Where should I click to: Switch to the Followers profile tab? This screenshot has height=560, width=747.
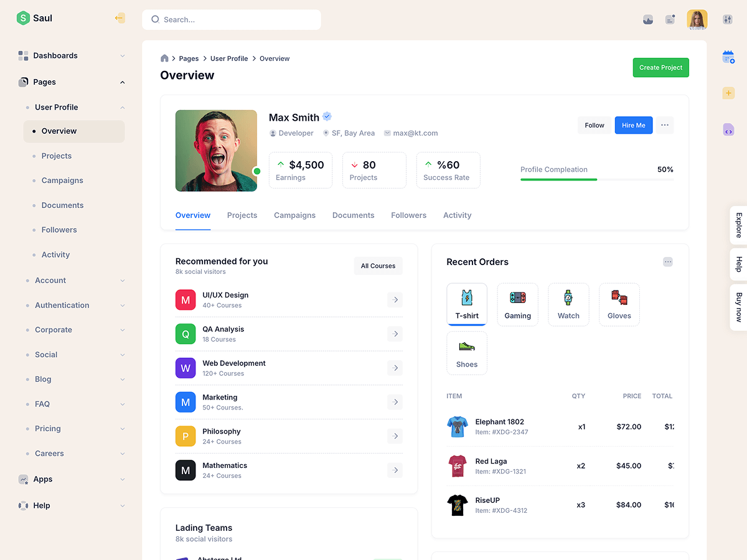tap(408, 215)
